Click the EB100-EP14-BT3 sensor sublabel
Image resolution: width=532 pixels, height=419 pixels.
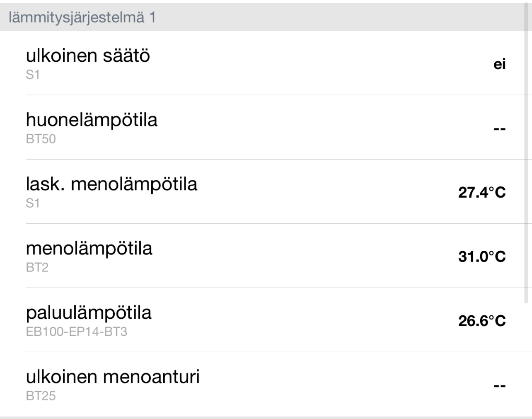76,332
